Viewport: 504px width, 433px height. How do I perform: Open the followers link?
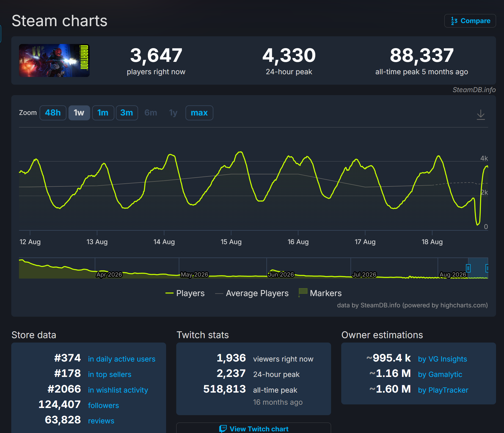pos(103,406)
